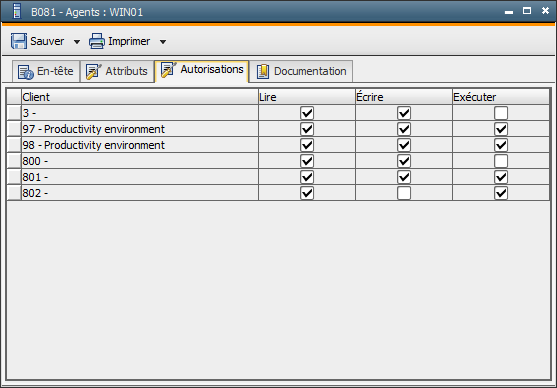Image resolution: width=557 pixels, height=388 pixels.
Task: Maximize the B081 Agents window
Action: coord(527,11)
